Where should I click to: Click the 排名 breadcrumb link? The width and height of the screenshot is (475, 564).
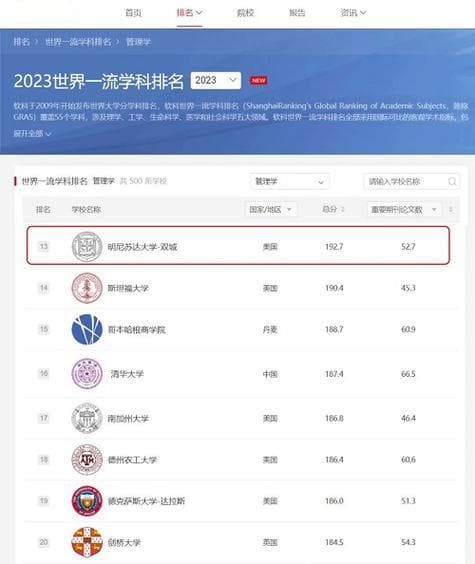click(x=21, y=42)
